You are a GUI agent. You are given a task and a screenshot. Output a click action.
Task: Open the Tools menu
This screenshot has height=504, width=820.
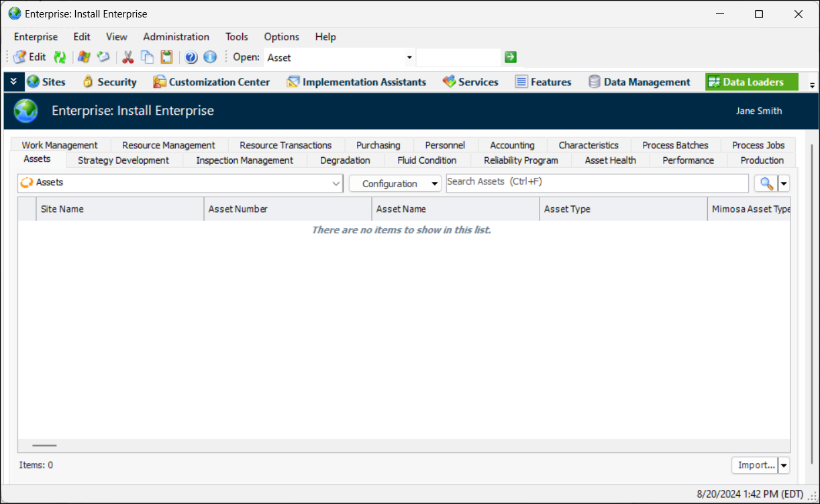237,37
